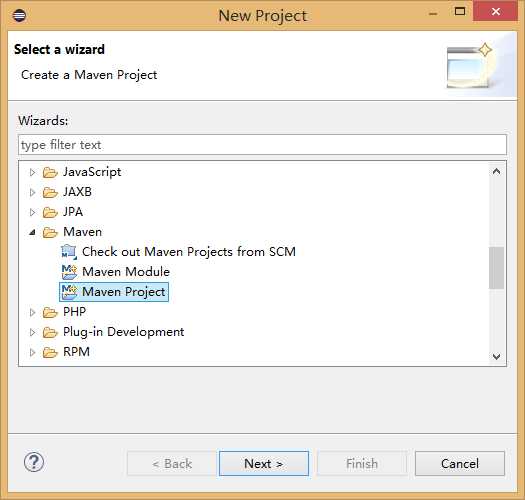Screen dimensions: 525x500
Task: Focus the type filter text field
Action: [x=262, y=145]
